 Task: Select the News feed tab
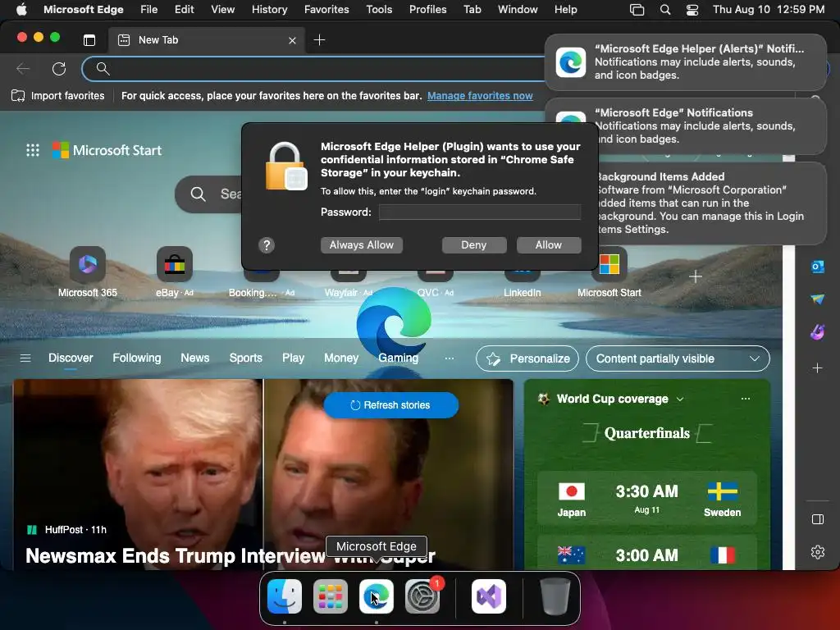coord(195,358)
